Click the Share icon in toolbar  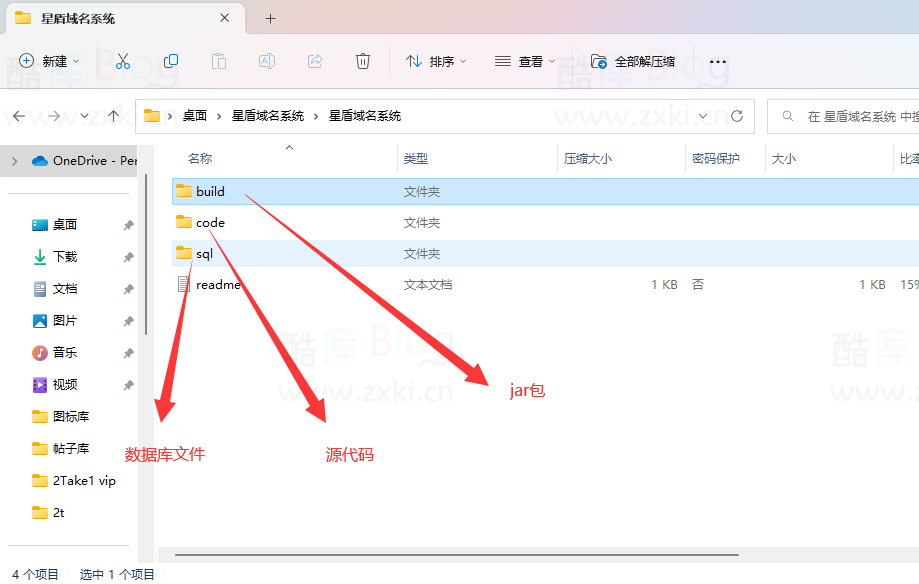[315, 61]
